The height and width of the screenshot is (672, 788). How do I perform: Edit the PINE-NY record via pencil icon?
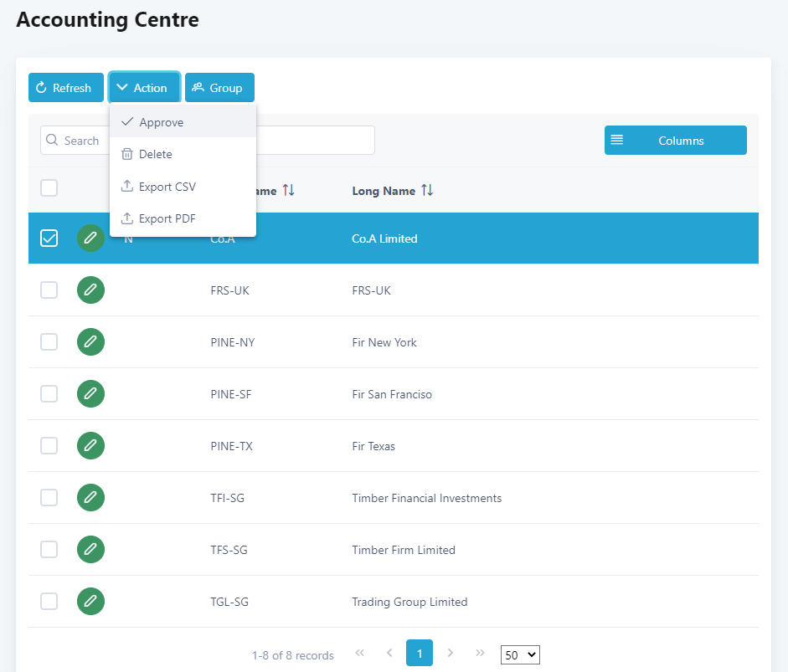[x=90, y=342]
